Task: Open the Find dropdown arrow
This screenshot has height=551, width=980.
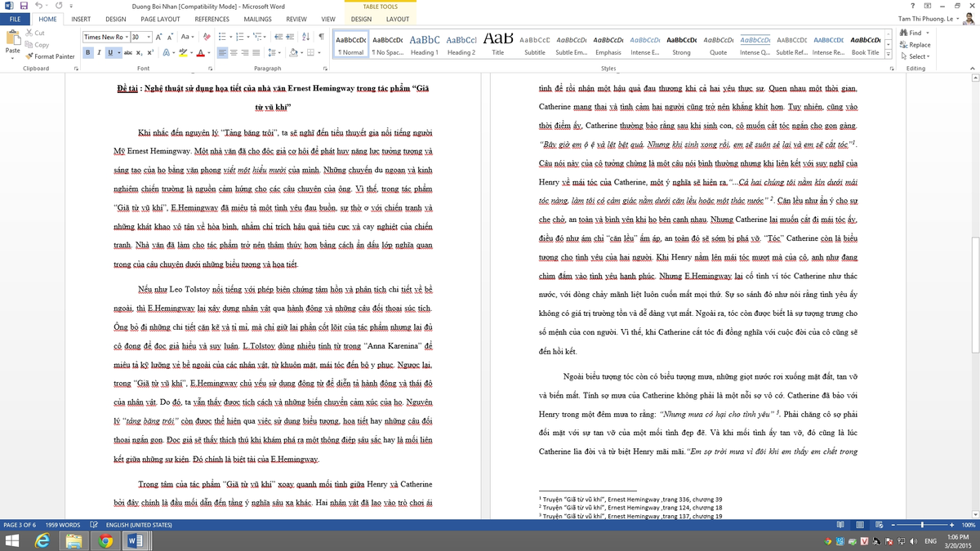Action: tap(929, 33)
